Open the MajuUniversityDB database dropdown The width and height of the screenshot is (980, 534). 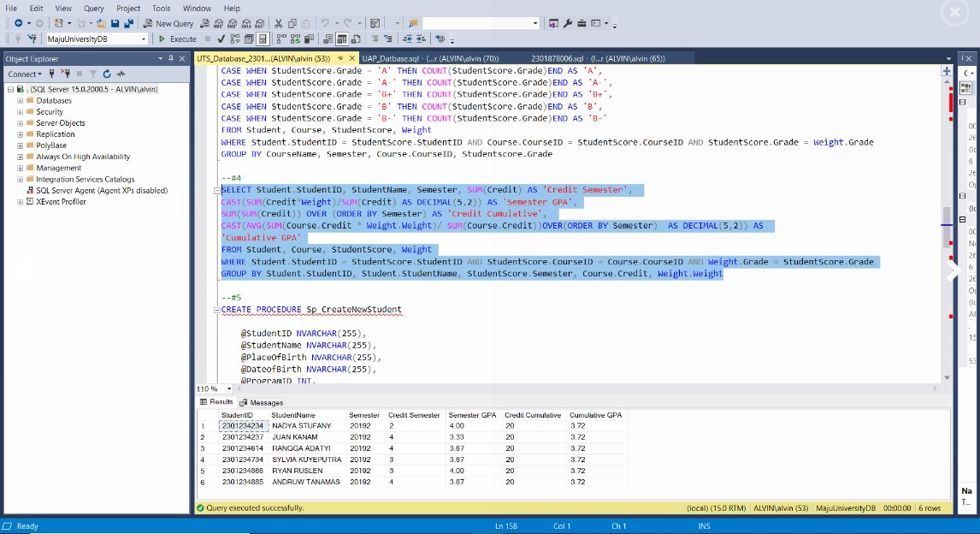click(x=143, y=39)
